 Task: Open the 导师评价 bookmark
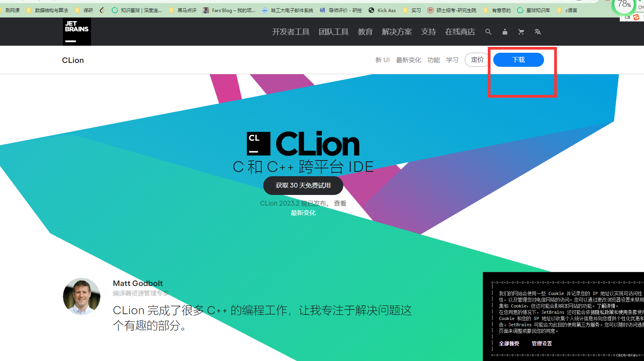point(341,10)
